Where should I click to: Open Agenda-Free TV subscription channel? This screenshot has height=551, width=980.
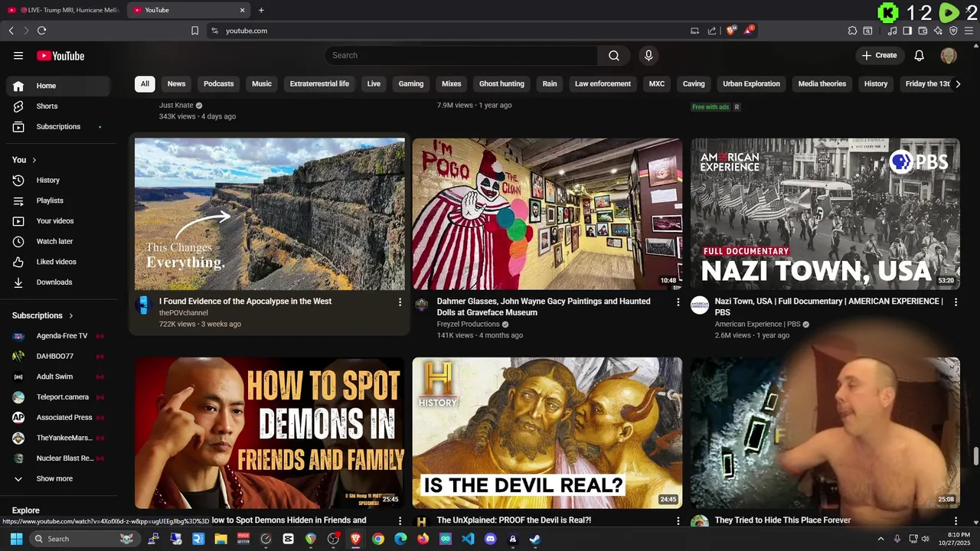58,336
